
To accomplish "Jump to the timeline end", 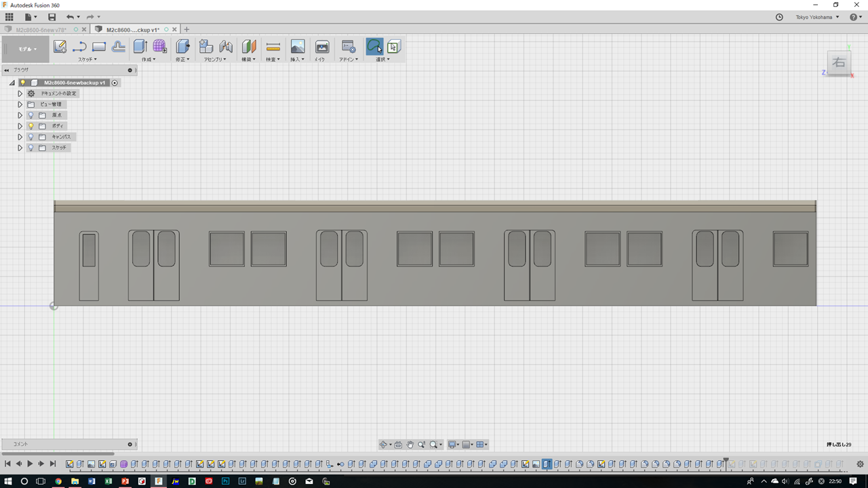I will (x=52, y=464).
